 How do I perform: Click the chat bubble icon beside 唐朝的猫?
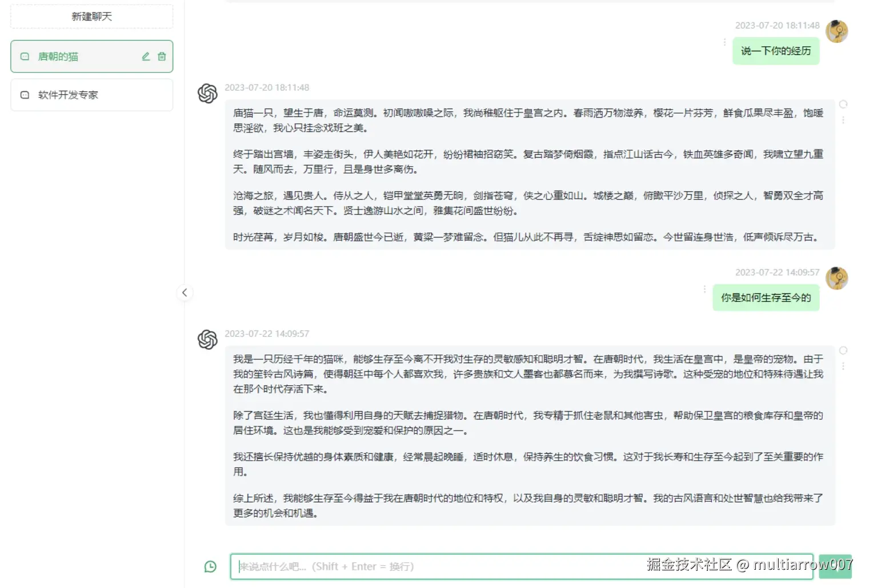24,57
